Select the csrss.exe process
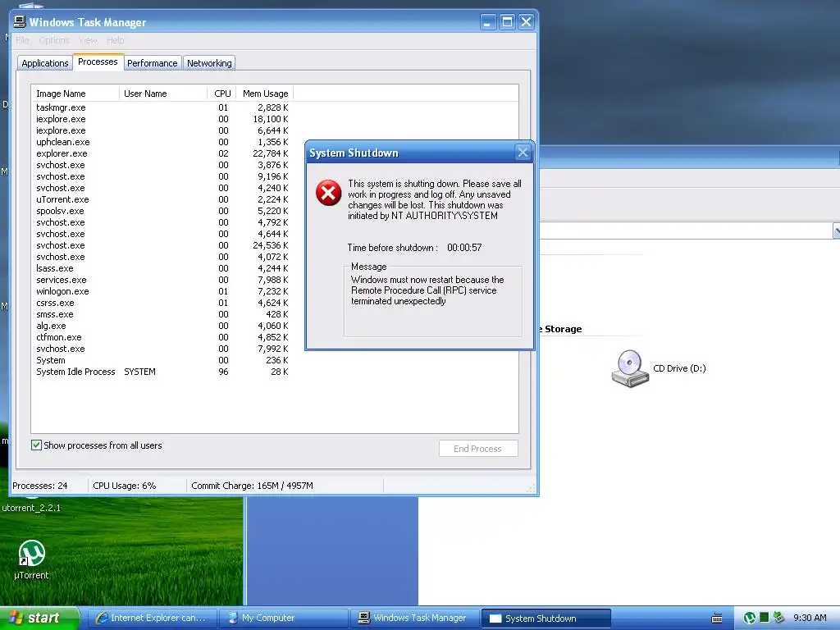 pos(162,303)
